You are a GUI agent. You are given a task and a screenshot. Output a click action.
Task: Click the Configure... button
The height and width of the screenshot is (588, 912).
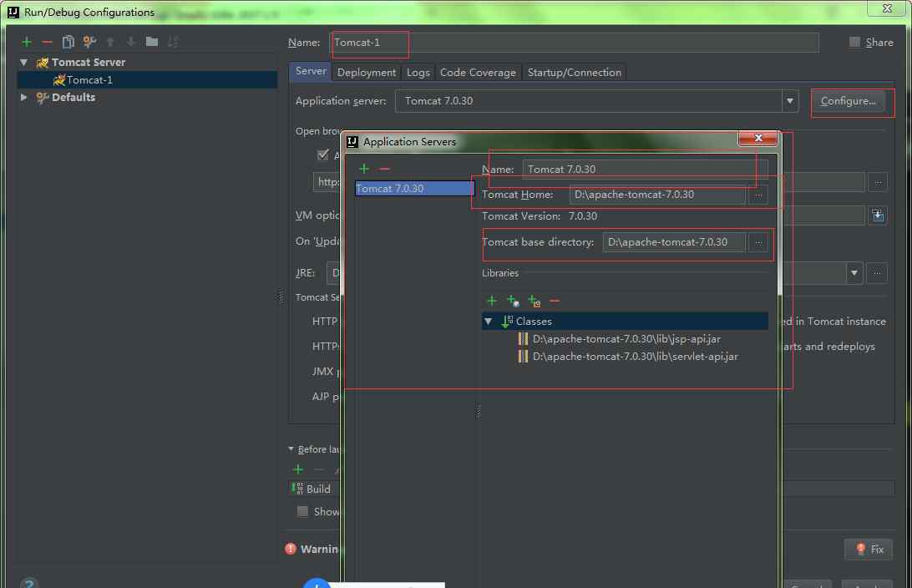848,101
